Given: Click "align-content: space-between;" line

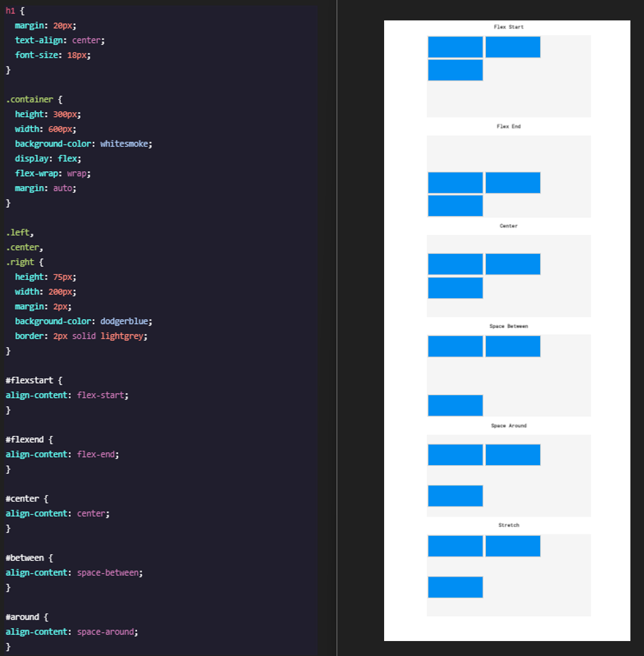Looking at the screenshot, I should pos(74,572).
